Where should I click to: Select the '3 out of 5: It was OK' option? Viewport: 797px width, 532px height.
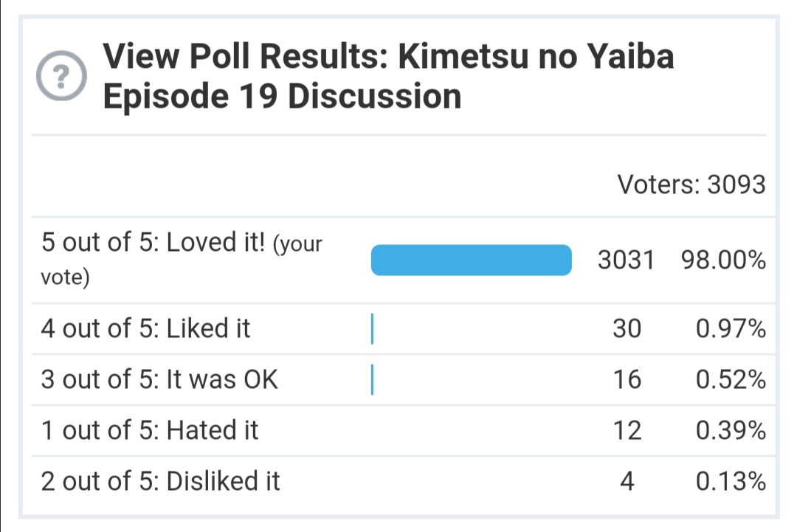(x=159, y=379)
